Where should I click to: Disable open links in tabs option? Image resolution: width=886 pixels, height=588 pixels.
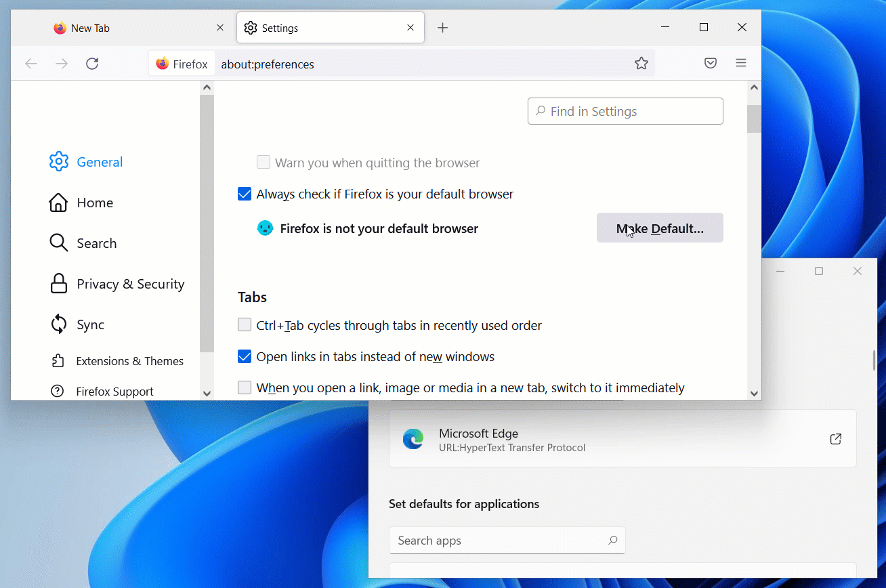tap(244, 356)
